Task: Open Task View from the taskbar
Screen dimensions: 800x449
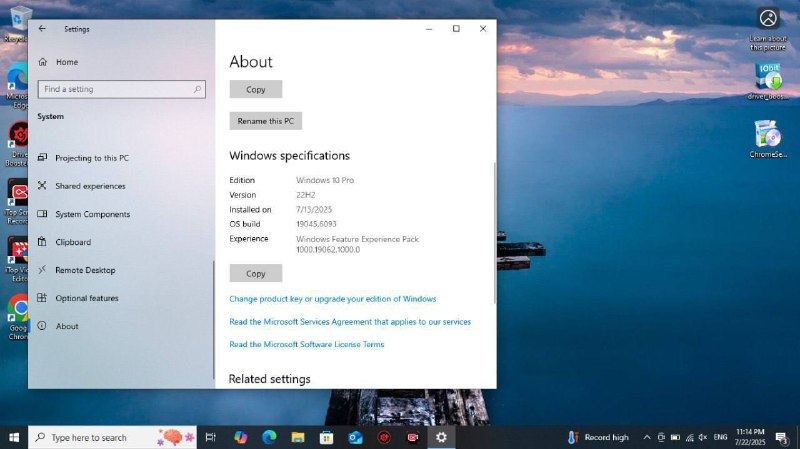Action: click(x=210, y=437)
